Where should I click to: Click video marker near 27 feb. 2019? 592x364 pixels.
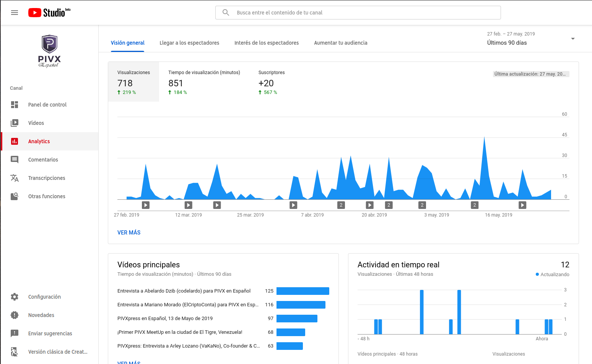pyautogui.click(x=146, y=205)
